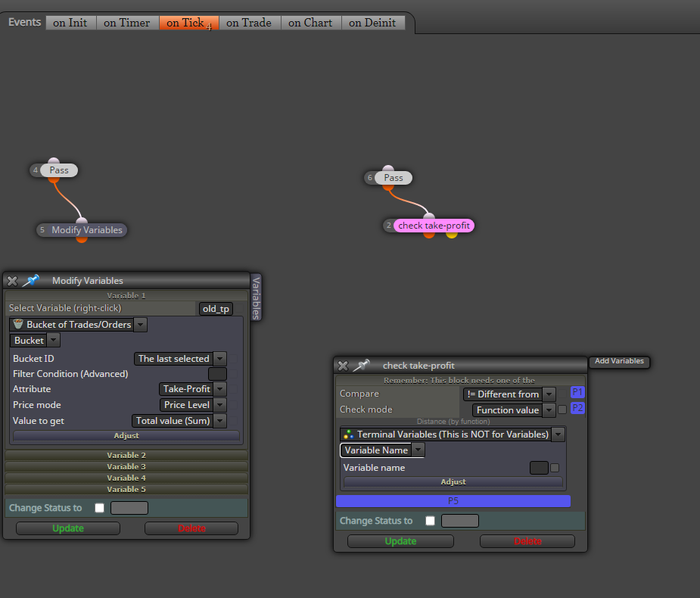Select the Modify Variables node on canvas
700x598 pixels.
(x=86, y=230)
